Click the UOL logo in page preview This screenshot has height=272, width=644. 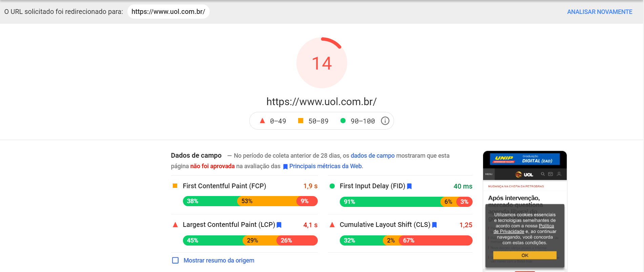524,174
